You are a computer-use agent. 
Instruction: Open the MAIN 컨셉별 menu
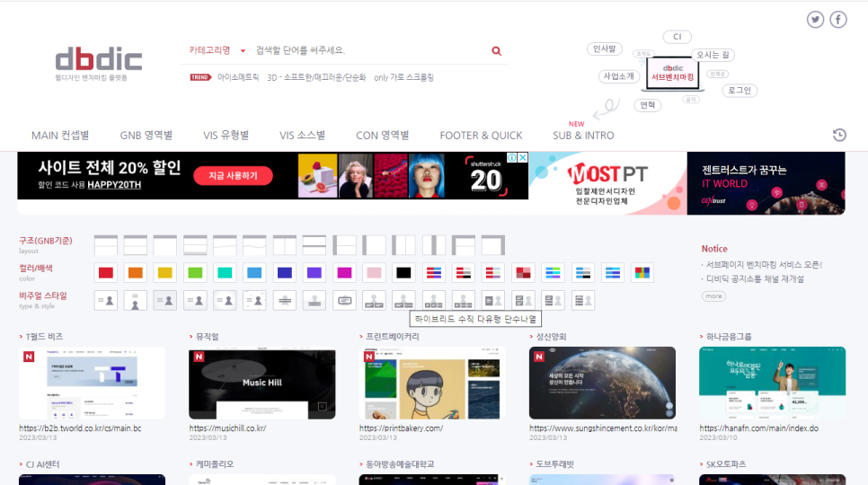[x=60, y=136]
